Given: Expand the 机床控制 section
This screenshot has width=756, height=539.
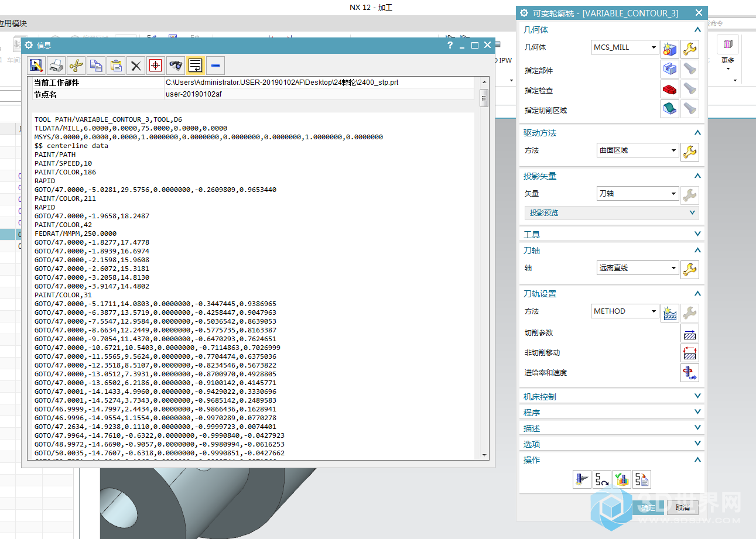Looking at the screenshot, I should (x=611, y=397).
